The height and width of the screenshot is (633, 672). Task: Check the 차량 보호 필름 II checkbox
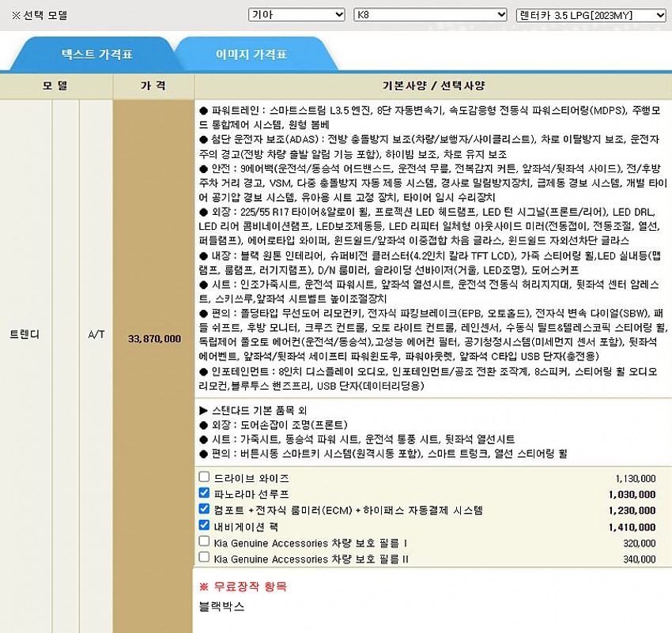click(205, 557)
